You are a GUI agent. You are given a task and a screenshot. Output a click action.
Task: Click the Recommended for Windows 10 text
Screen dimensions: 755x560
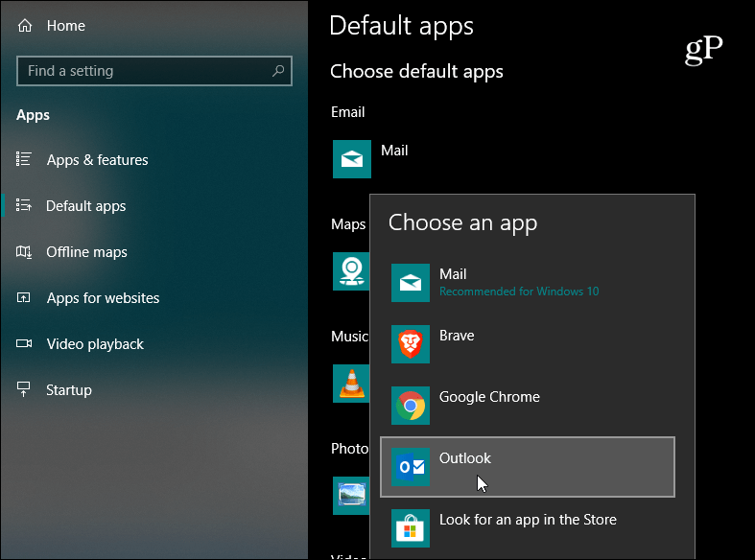click(x=519, y=292)
